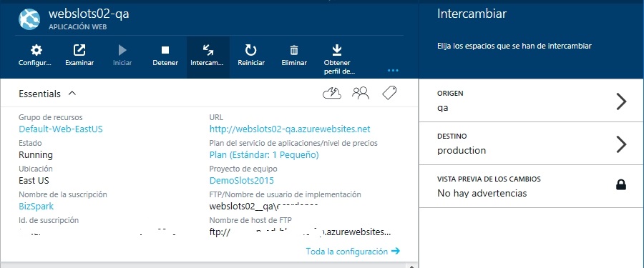The image size is (644, 268).
Task: Open the webslots02-qa.azurewebsites.net URL
Action: [x=290, y=129]
